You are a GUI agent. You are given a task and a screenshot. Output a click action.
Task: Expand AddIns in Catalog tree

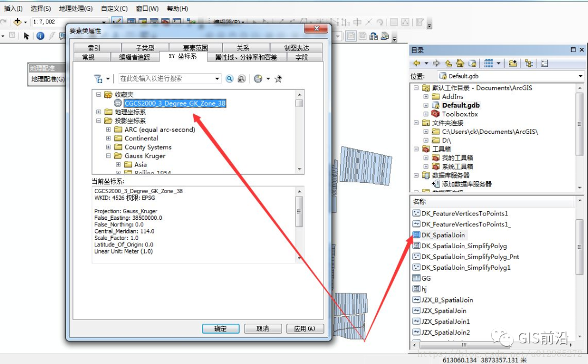pos(426,96)
